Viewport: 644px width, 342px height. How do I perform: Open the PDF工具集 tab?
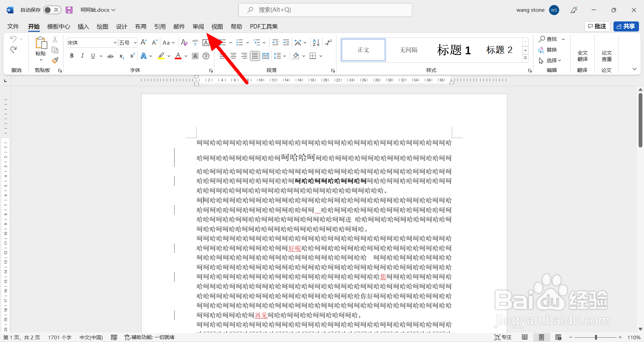tap(264, 26)
